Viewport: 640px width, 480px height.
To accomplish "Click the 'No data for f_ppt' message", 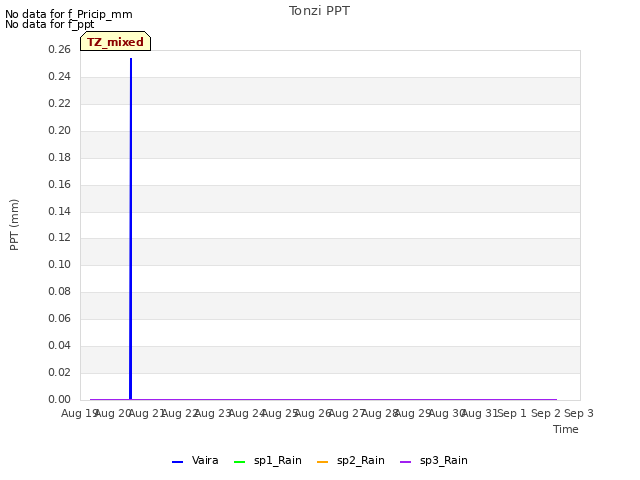I will pos(49,24).
